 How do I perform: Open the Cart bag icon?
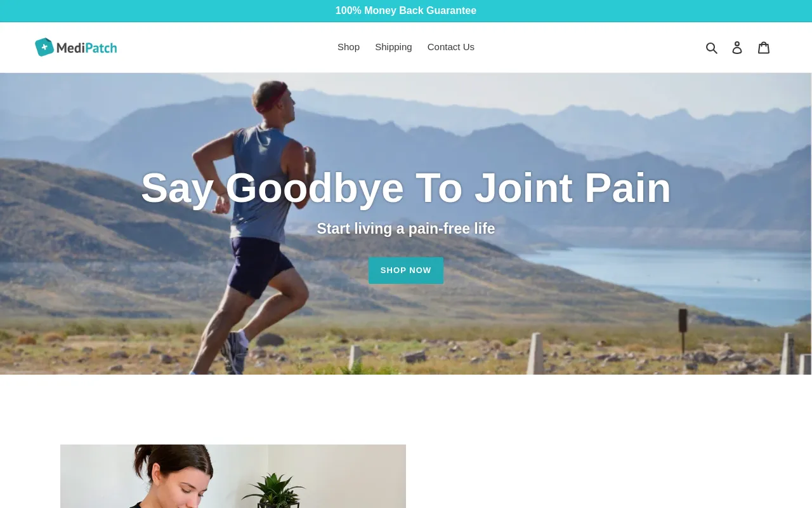pyautogui.click(x=764, y=48)
